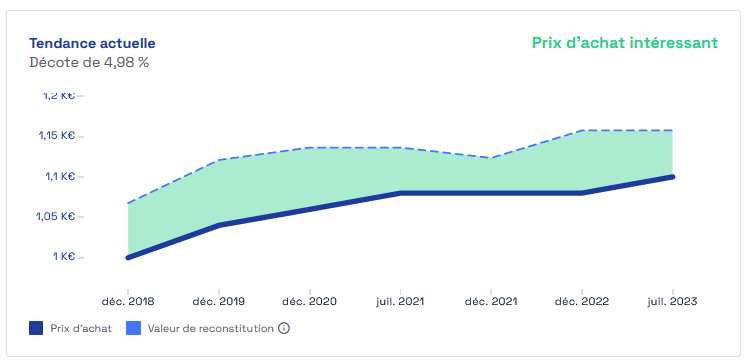
Task: Click the Prix d'achat intéressant text
Action: [x=625, y=43]
